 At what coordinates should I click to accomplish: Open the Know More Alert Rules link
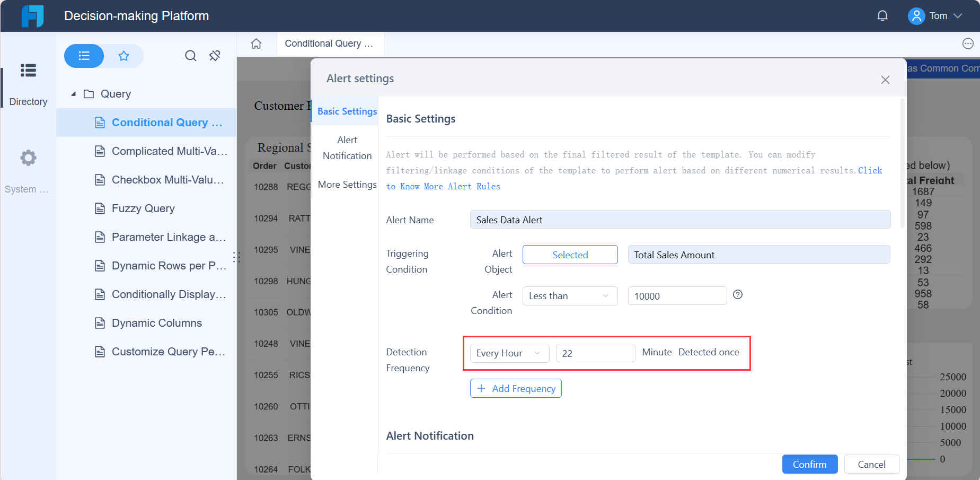point(444,186)
